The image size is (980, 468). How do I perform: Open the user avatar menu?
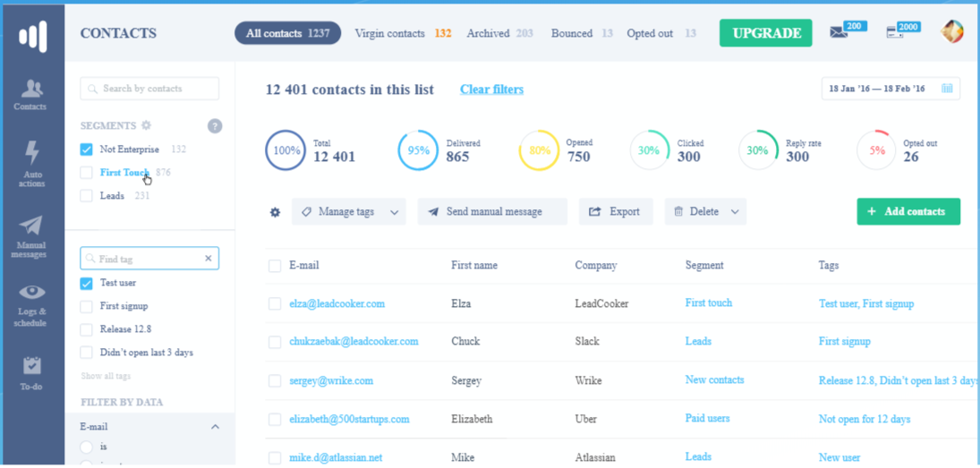[952, 32]
